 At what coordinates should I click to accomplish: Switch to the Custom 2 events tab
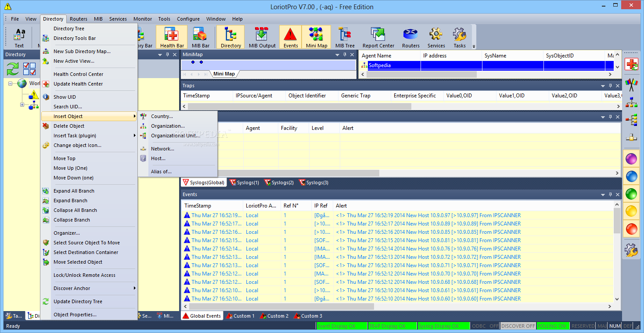click(274, 316)
